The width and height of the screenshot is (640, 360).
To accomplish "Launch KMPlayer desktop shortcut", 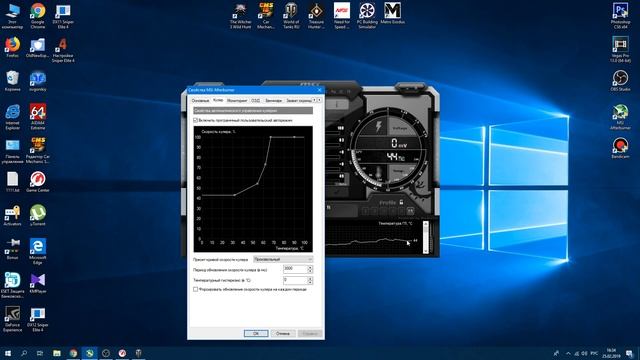I will pyautogui.click(x=38, y=283).
